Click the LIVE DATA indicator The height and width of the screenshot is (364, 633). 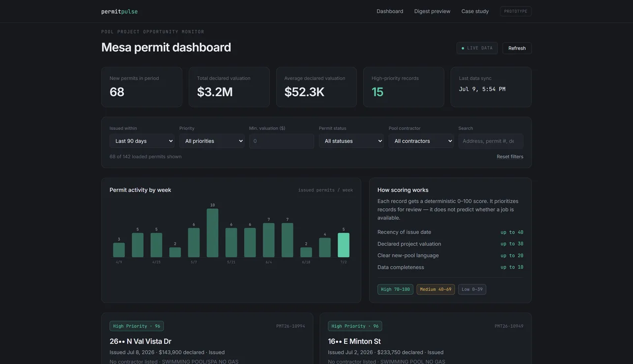coord(477,48)
